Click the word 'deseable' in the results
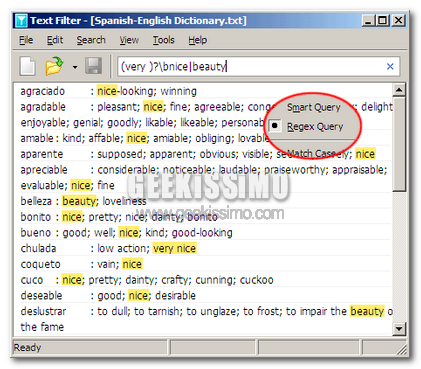 41,295
